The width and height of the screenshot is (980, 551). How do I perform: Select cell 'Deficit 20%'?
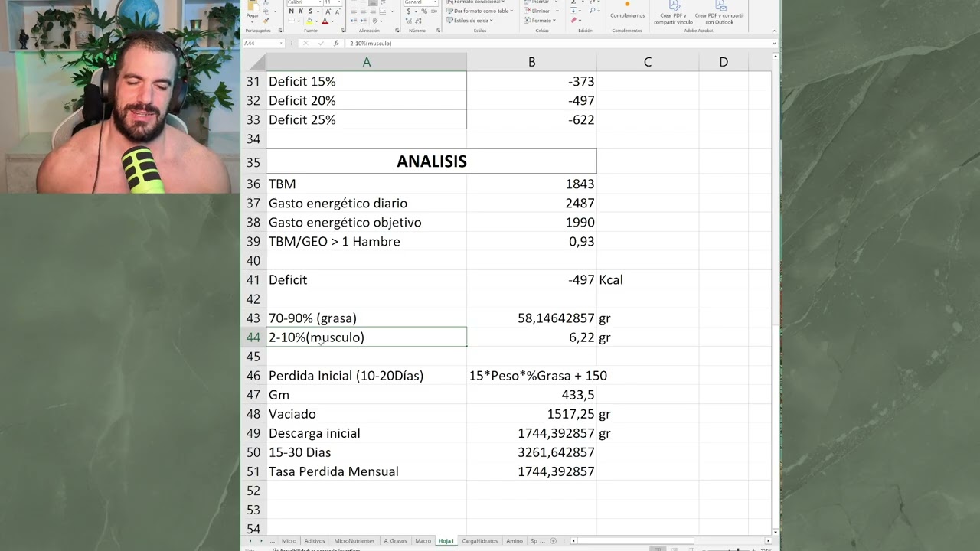click(366, 101)
